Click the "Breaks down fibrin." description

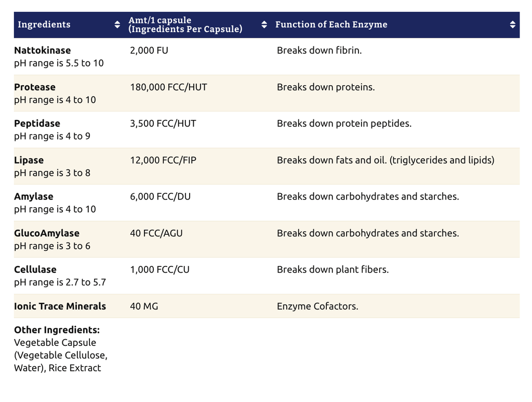point(319,50)
